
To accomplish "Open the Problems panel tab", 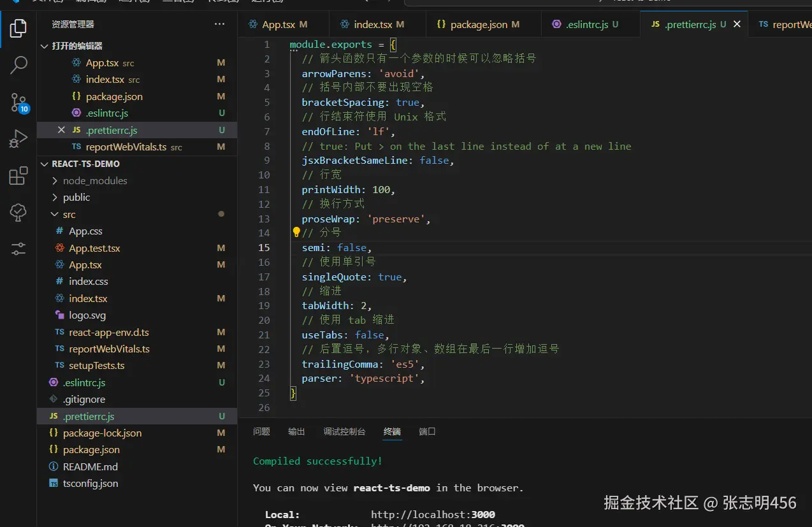I will (261, 431).
